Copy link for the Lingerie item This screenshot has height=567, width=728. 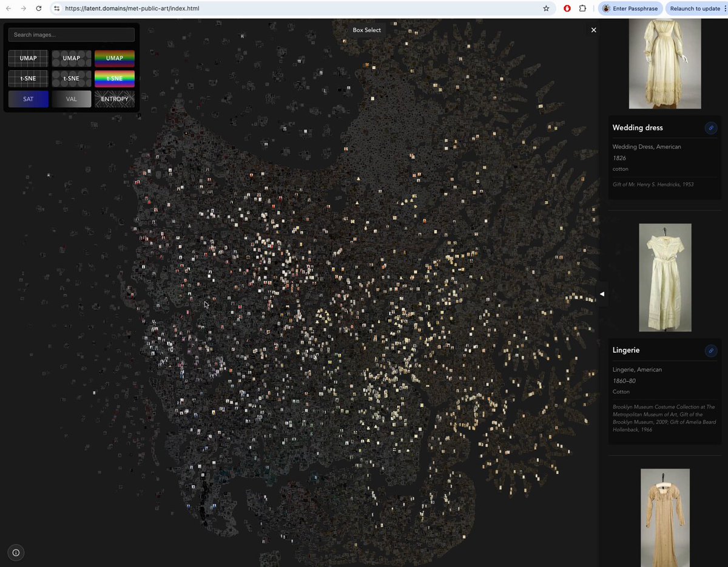pyautogui.click(x=710, y=351)
